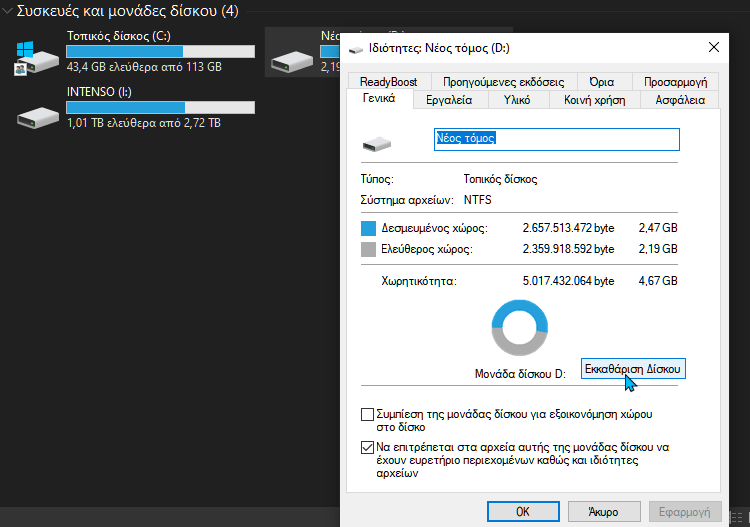Click the 'Μονάδα δίσκου D:' label

point(520,374)
